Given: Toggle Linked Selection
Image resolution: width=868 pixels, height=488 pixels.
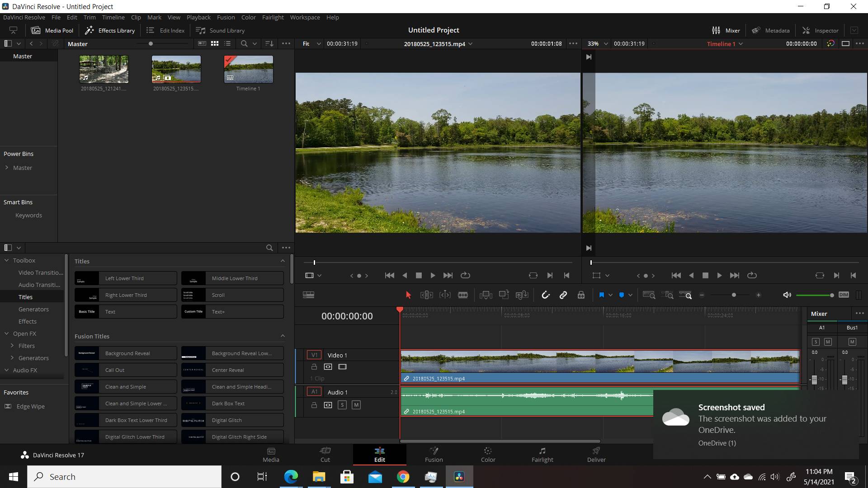Looking at the screenshot, I should [563, 295].
